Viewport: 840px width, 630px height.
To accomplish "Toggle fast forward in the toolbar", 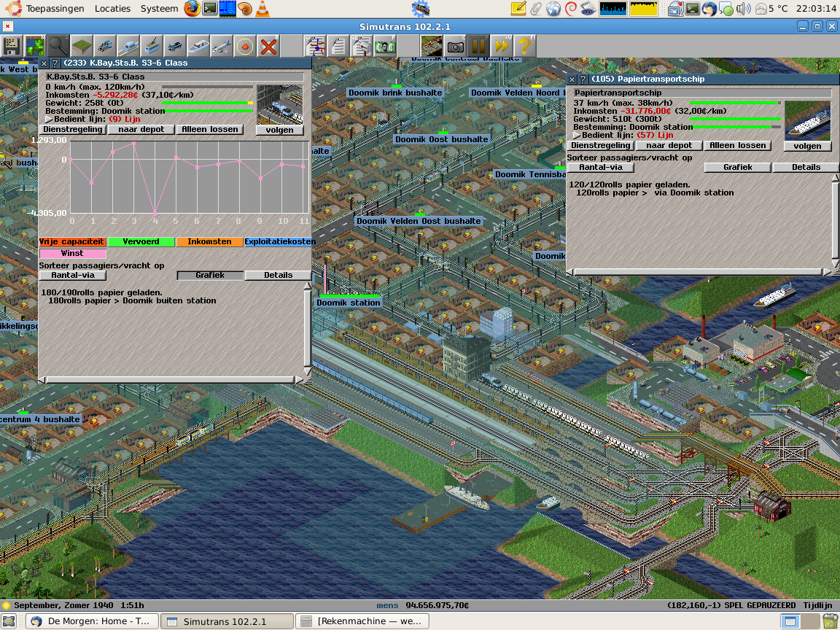I will pos(501,47).
